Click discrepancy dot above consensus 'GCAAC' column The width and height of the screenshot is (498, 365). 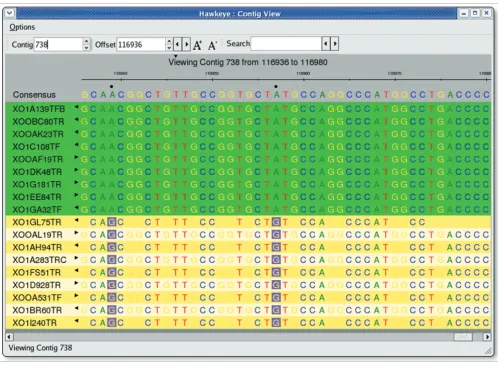pyautogui.click(x=112, y=86)
